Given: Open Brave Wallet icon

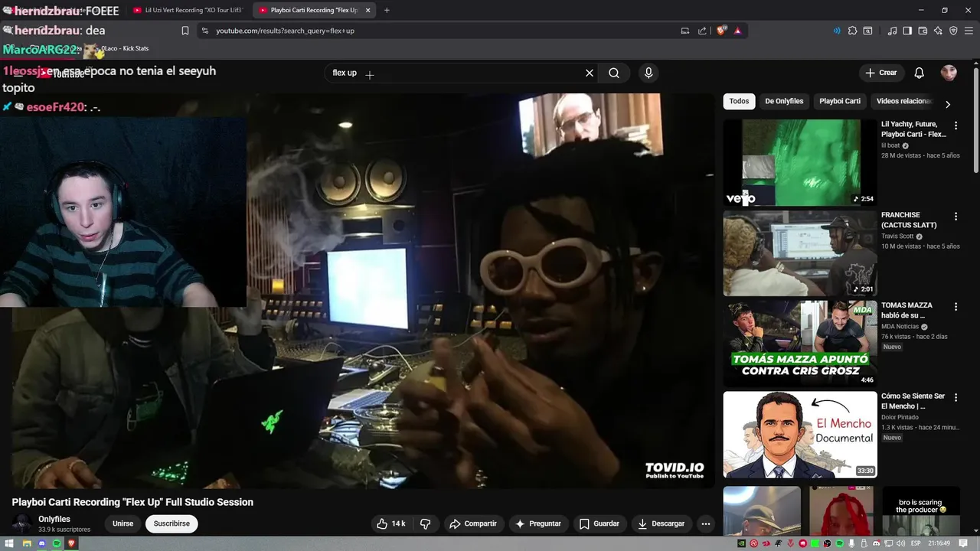Looking at the screenshot, I should point(923,31).
